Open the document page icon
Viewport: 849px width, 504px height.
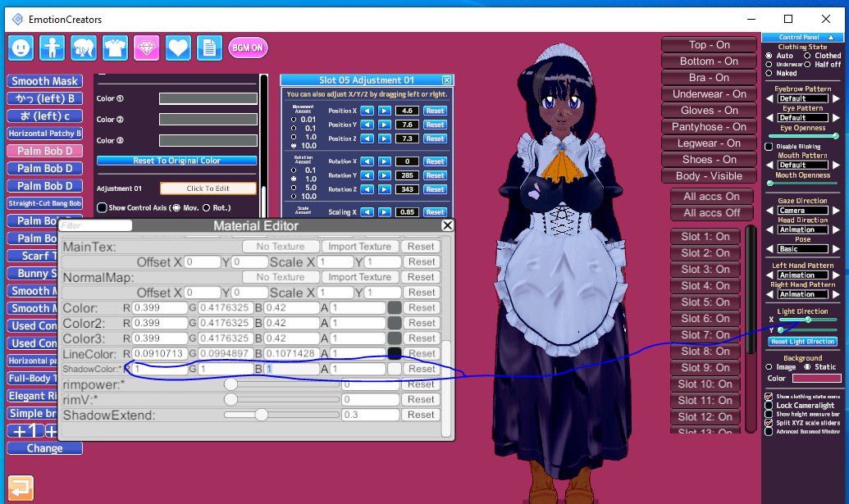(209, 48)
